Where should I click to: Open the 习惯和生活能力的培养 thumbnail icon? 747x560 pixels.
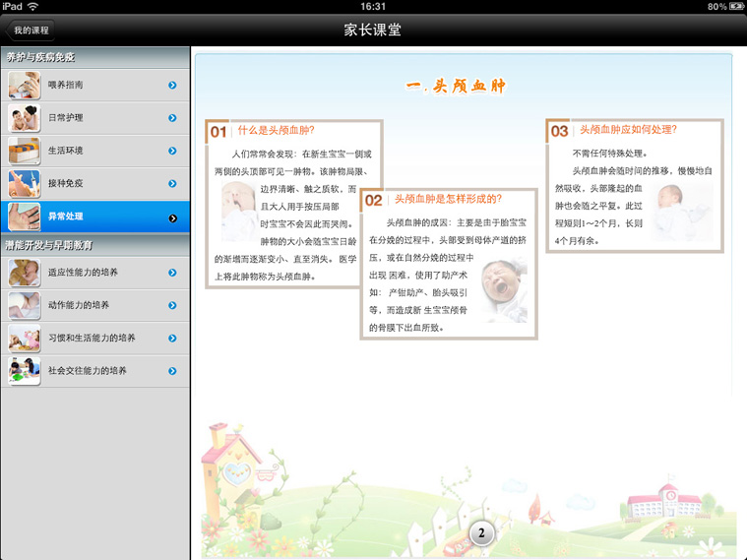(25, 339)
